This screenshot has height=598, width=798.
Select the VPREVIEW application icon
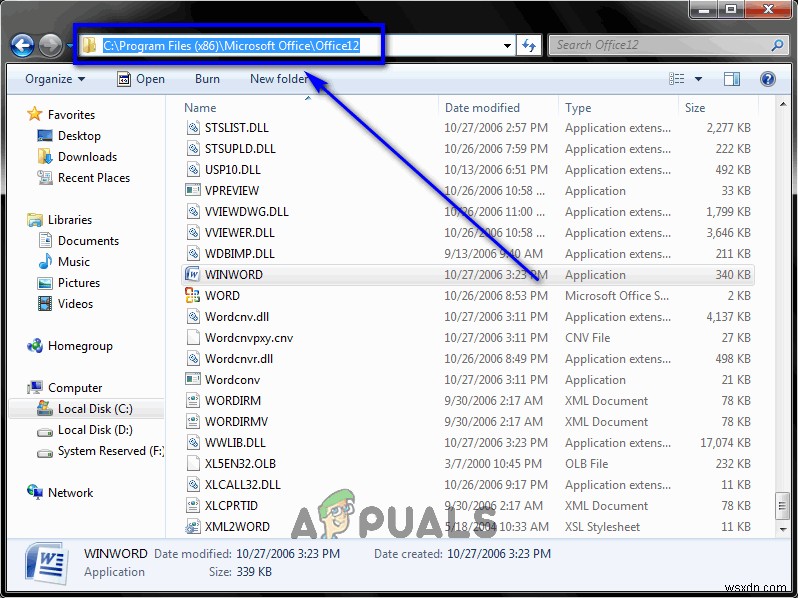click(x=193, y=190)
